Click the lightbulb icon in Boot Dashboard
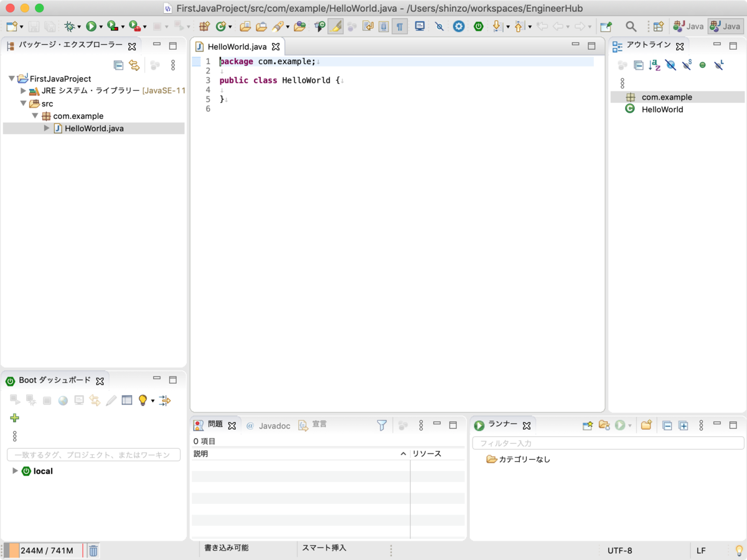The width and height of the screenshot is (747, 560). tap(143, 400)
